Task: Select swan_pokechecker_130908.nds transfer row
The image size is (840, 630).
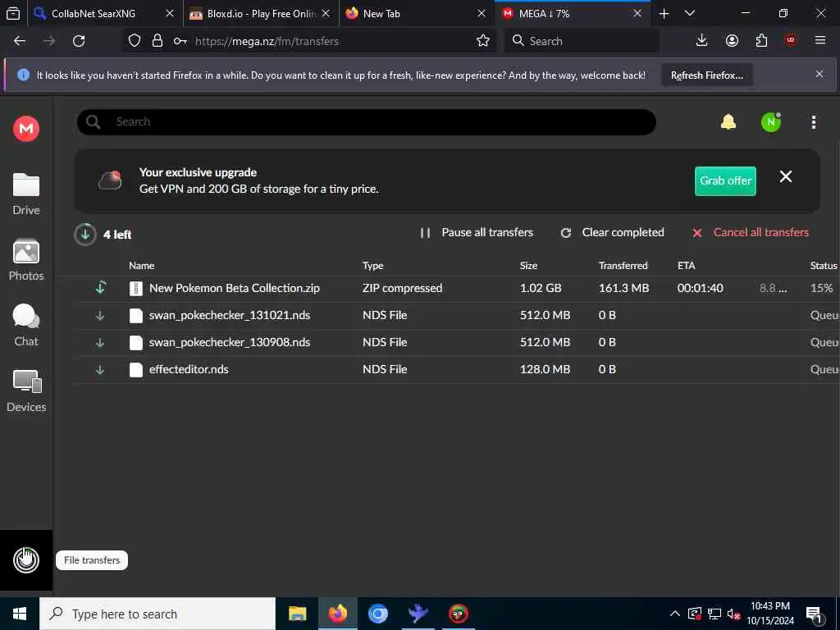Action: pos(457,342)
